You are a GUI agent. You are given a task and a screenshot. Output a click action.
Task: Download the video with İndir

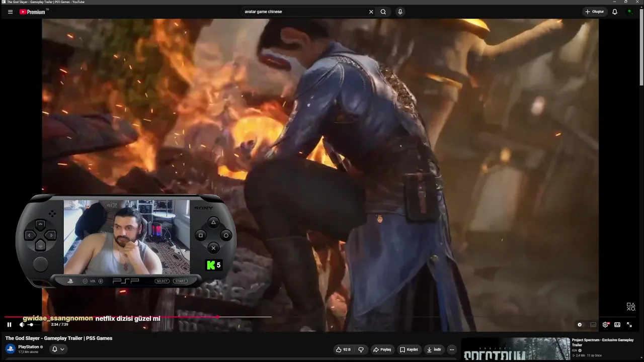(x=434, y=349)
